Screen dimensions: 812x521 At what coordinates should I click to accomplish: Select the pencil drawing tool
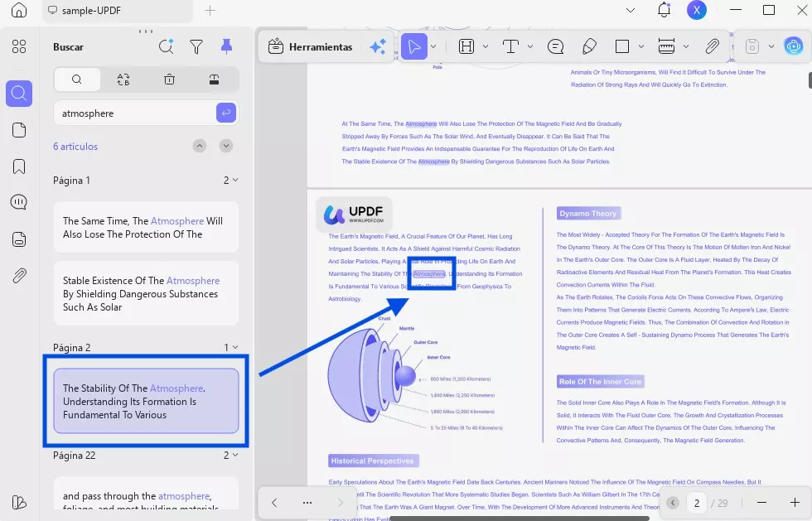pyautogui.click(x=589, y=46)
